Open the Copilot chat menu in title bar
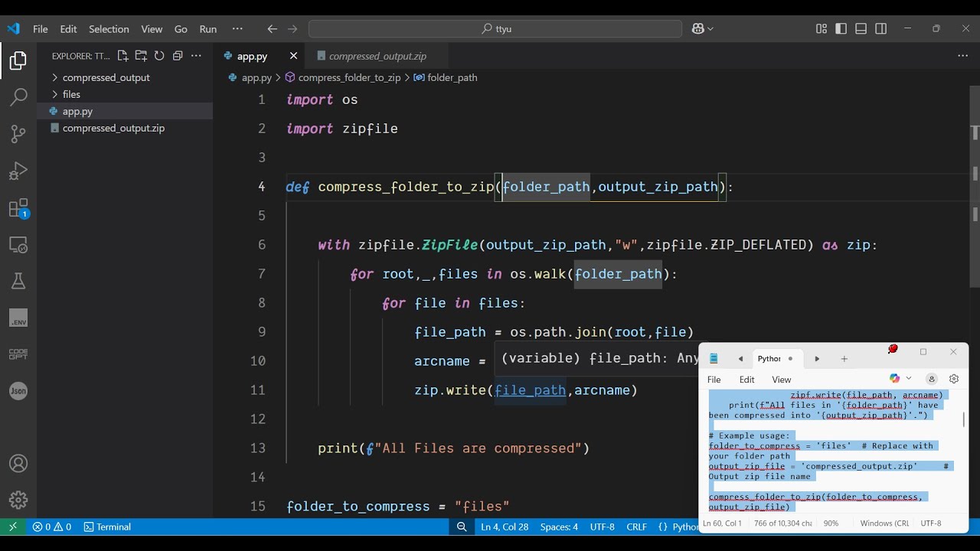The width and height of the screenshot is (980, 551). (702, 29)
